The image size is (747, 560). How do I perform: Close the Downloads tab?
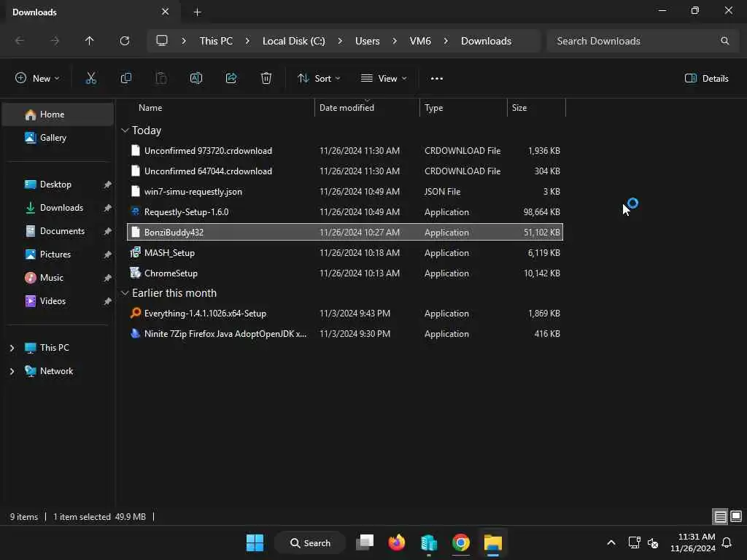pyautogui.click(x=166, y=12)
